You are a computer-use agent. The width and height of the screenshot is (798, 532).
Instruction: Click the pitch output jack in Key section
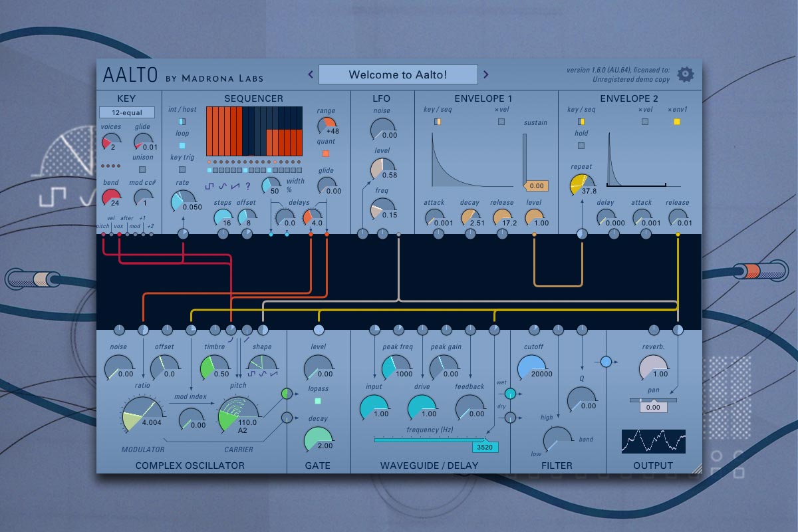click(x=103, y=234)
